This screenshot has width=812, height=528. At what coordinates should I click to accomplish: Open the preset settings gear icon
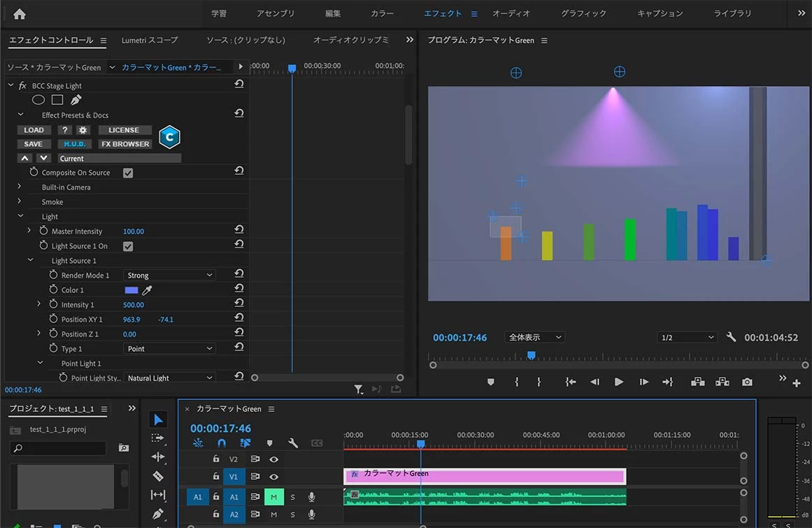83,130
